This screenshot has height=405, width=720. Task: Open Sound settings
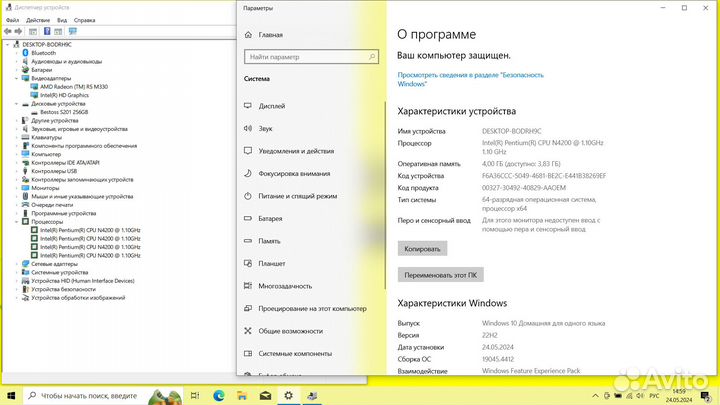point(265,129)
